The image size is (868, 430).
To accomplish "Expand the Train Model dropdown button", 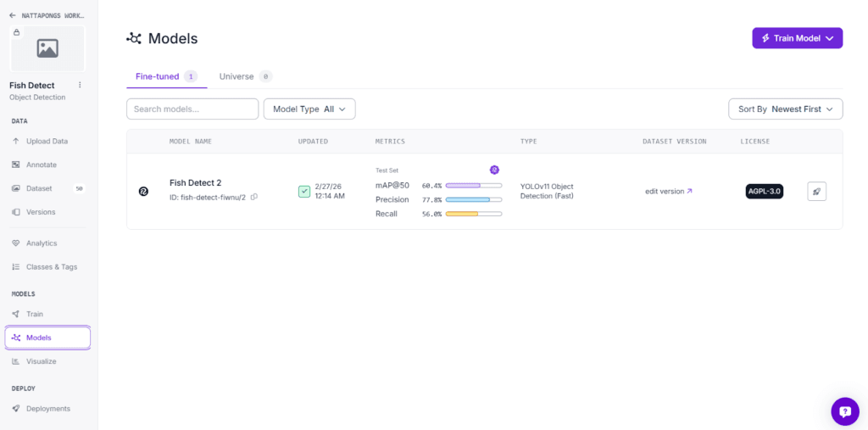I will click(797, 38).
